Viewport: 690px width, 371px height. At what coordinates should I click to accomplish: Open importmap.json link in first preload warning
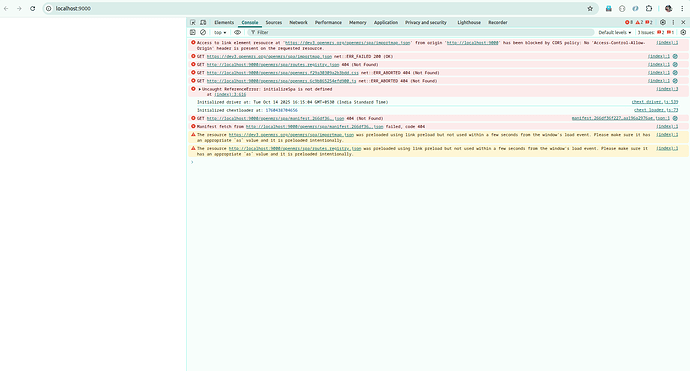coord(291,135)
